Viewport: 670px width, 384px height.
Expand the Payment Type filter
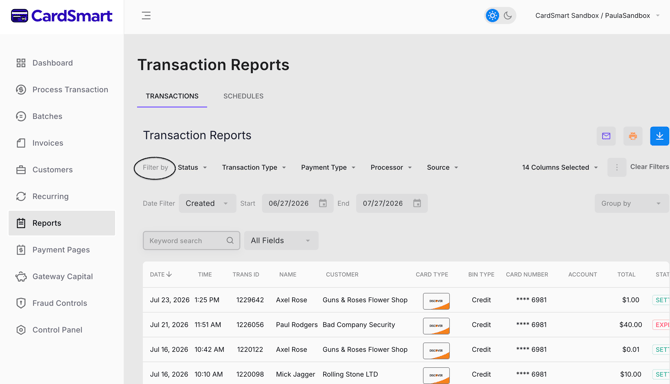328,167
